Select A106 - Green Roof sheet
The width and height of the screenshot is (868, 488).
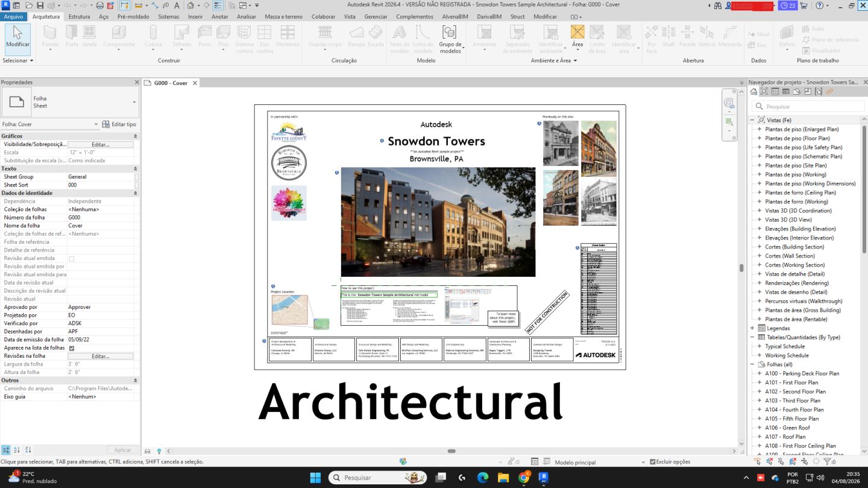[x=787, y=428]
